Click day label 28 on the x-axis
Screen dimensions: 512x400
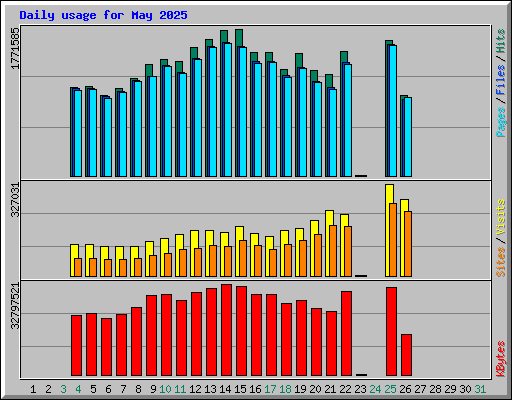[x=435, y=389]
